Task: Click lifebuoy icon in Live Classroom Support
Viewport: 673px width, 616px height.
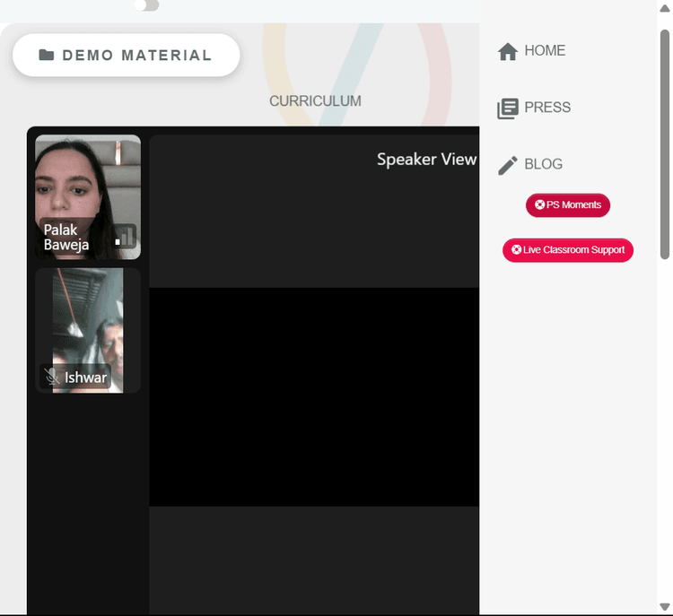Action: coord(516,249)
